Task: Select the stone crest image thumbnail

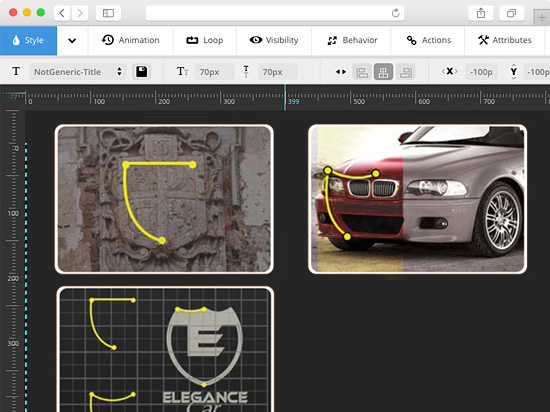Action: tap(164, 199)
